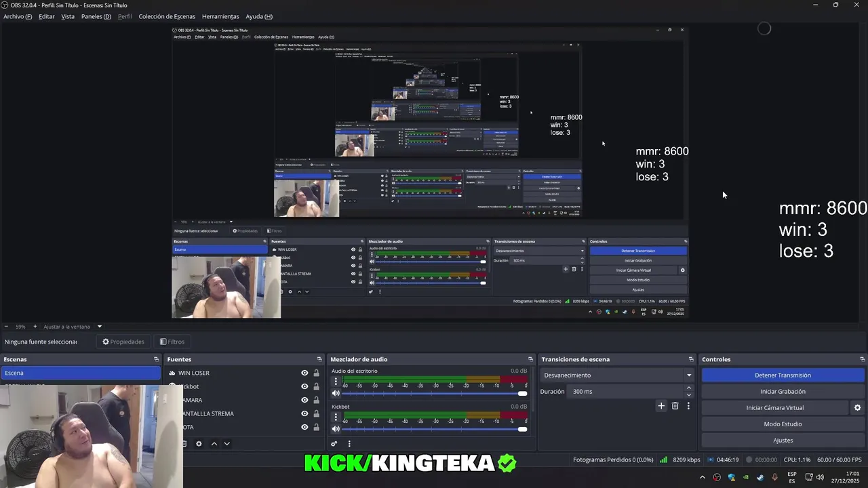Open NVIDIA tray icon
868x488 pixels.
click(745, 477)
